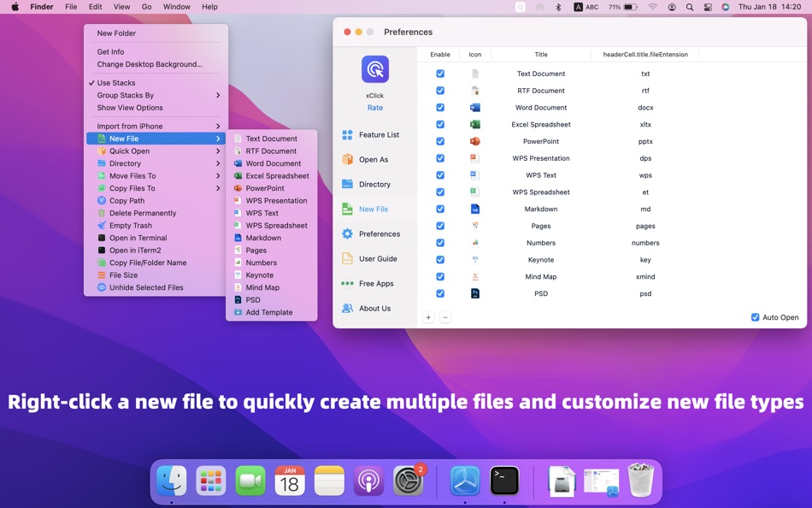Select the New File sidebar section
Viewport: 812px width, 508px height.
point(365,210)
